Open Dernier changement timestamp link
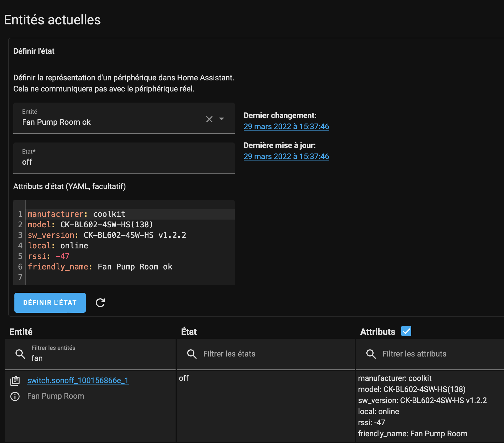This screenshot has height=443, width=504. click(x=286, y=126)
